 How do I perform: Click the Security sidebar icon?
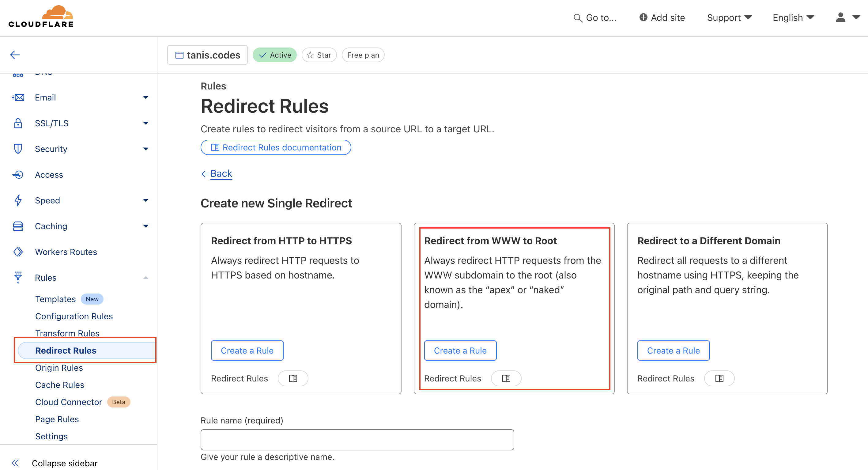click(x=16, y=149)
